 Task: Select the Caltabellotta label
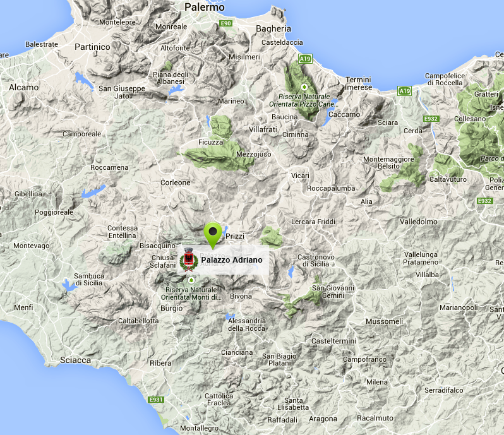(138, 321)
